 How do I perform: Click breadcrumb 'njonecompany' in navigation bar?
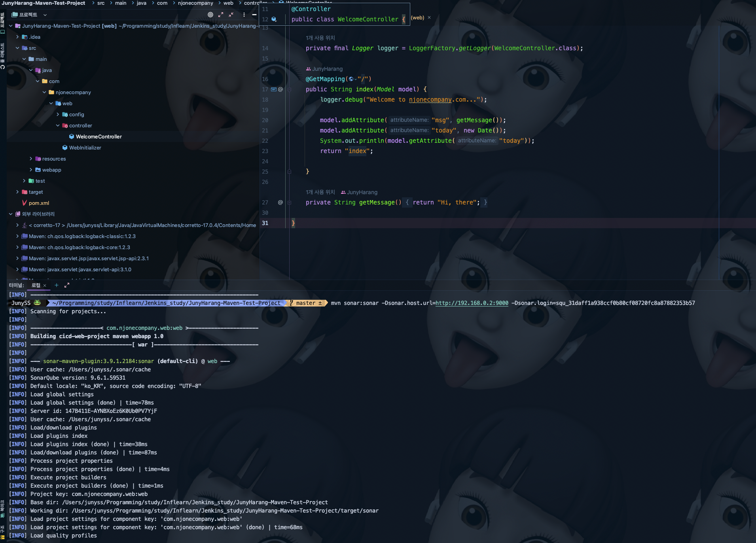coord(195,3)
